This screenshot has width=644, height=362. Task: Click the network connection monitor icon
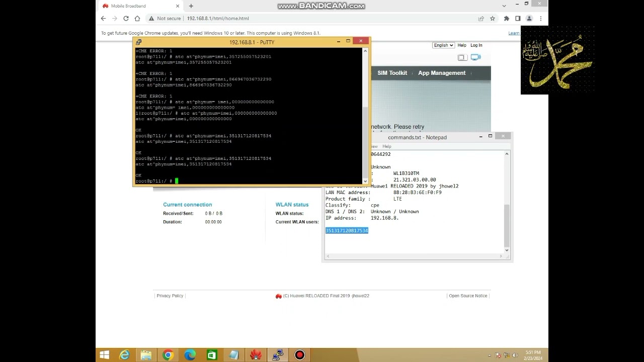[475, 57]
